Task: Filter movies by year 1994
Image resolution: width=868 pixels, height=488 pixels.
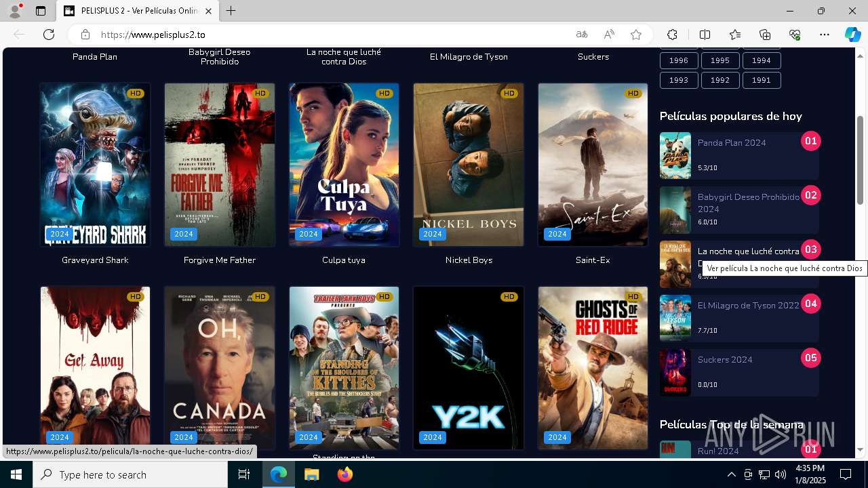Action: pos(762,60)
